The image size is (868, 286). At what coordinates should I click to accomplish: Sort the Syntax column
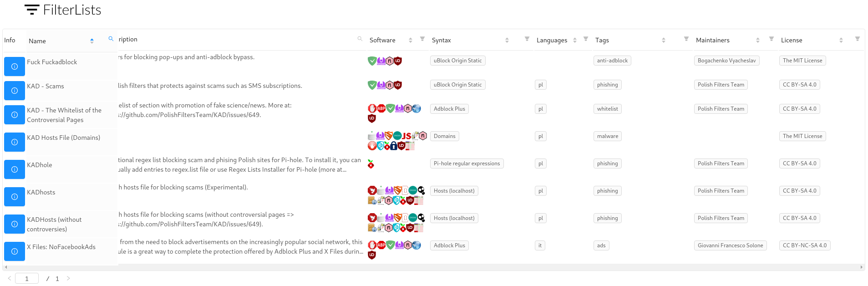[507, 41]
